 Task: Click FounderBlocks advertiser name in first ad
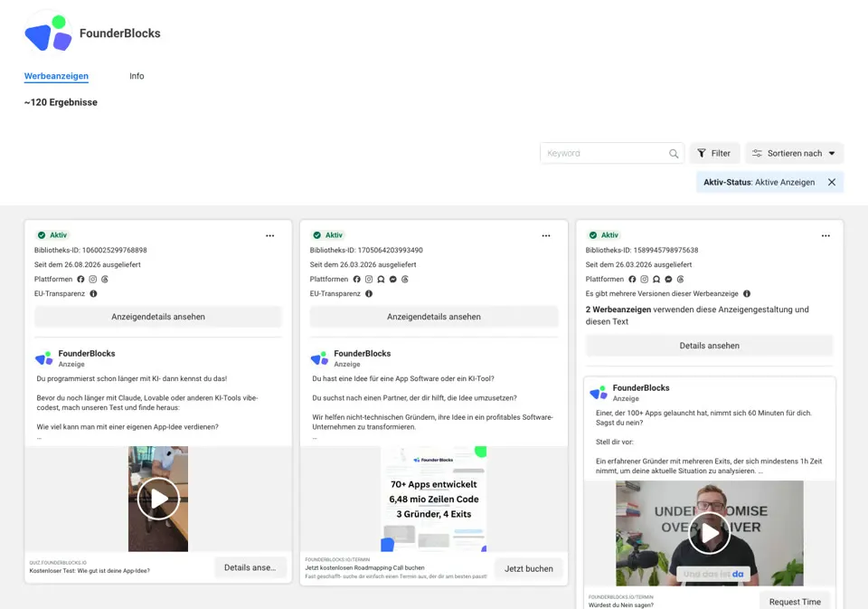click(87, 354)
